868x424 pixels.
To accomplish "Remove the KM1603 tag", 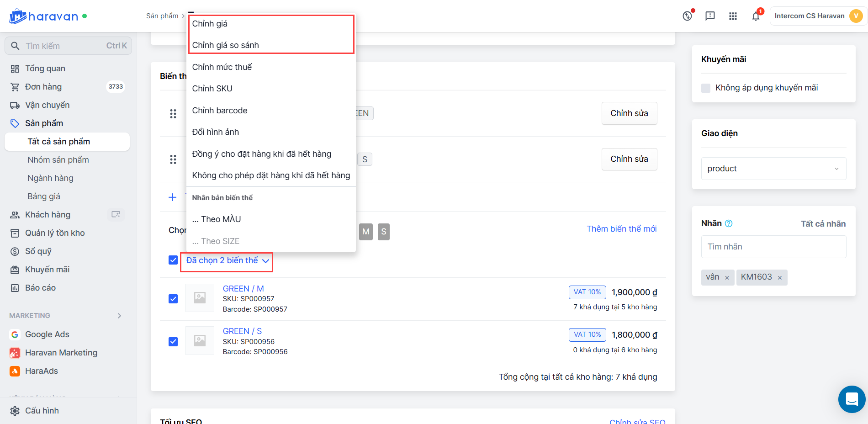I will 780,277.
